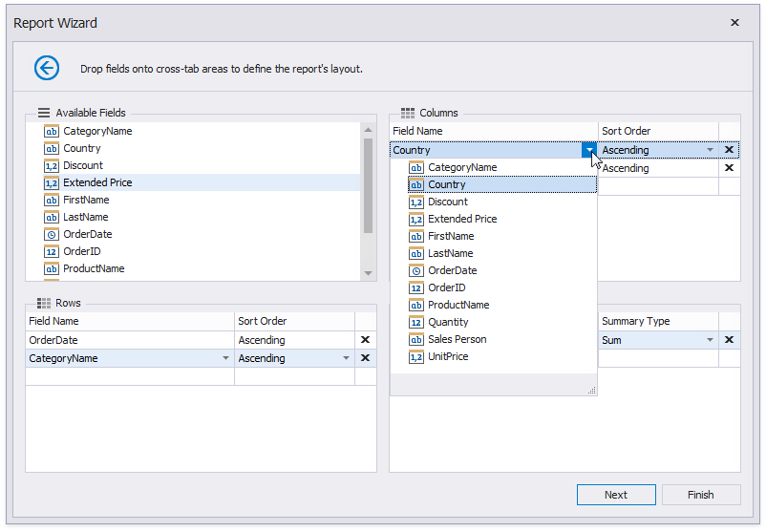Expand CategoryName row field dropdown

click(226, 358)
